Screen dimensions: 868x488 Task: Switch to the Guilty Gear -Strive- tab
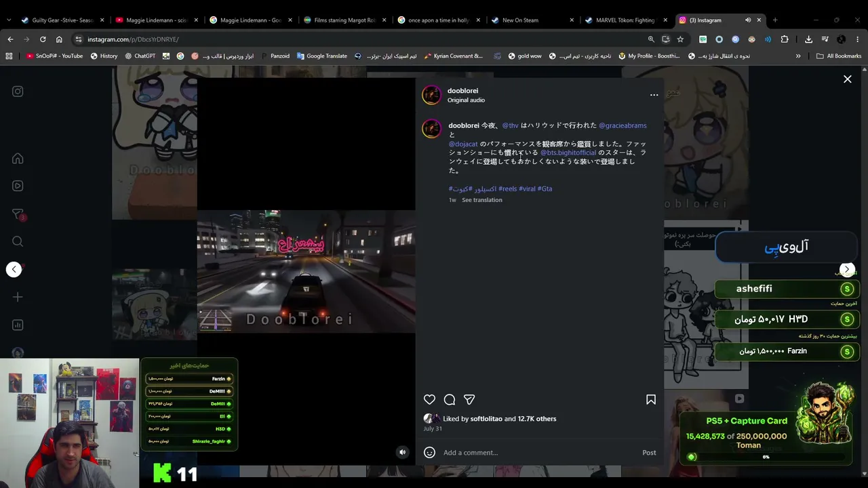[62, 20]
